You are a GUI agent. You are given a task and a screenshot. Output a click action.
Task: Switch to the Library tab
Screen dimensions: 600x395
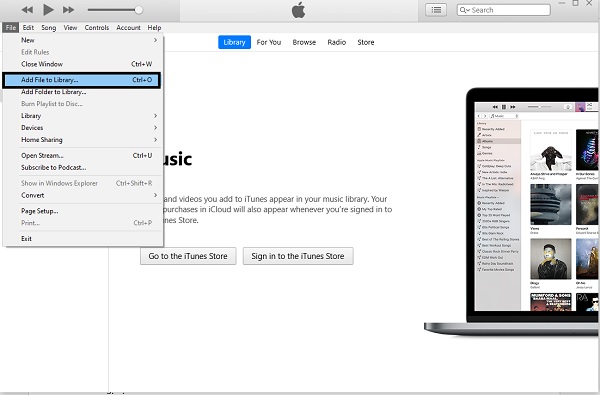point(234,42)
